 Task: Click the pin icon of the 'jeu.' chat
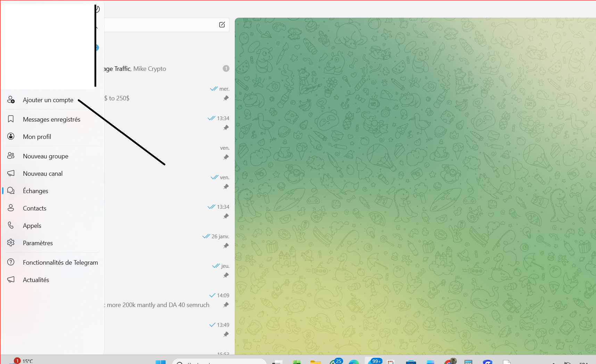(x=226, y=275)
